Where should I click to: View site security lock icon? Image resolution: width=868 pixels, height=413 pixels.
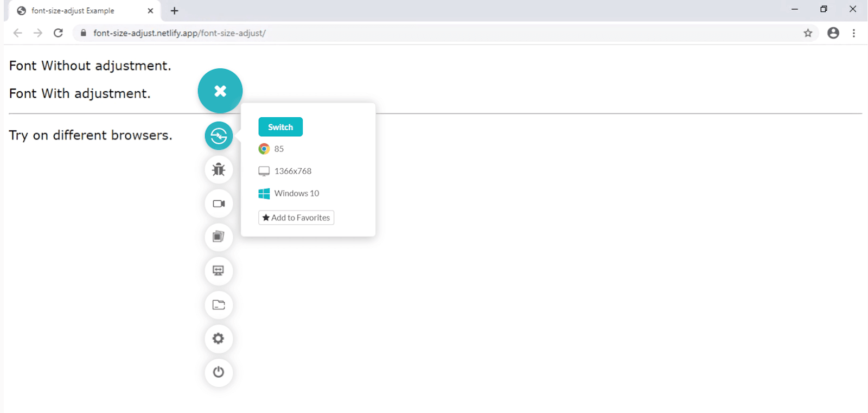tap(83, 33)
